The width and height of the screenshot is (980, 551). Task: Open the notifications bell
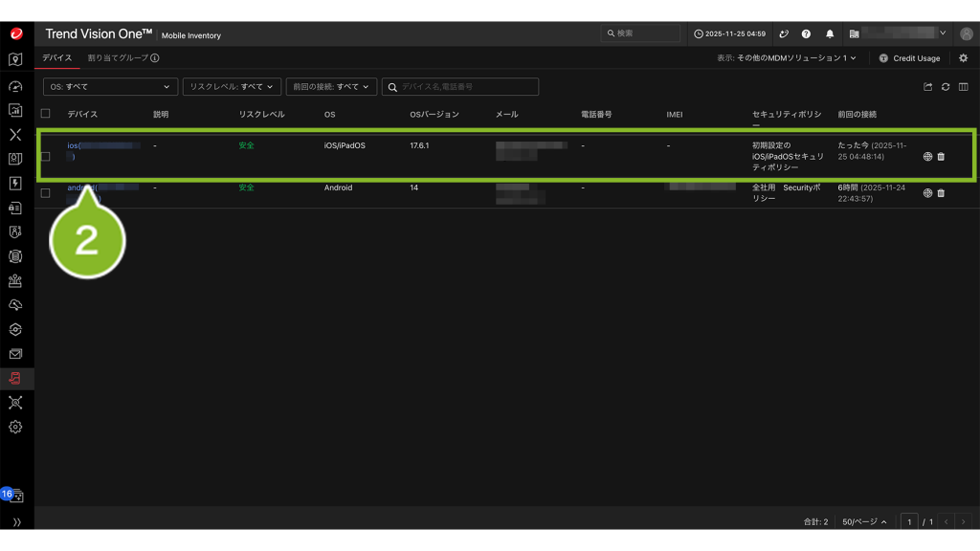830,33
